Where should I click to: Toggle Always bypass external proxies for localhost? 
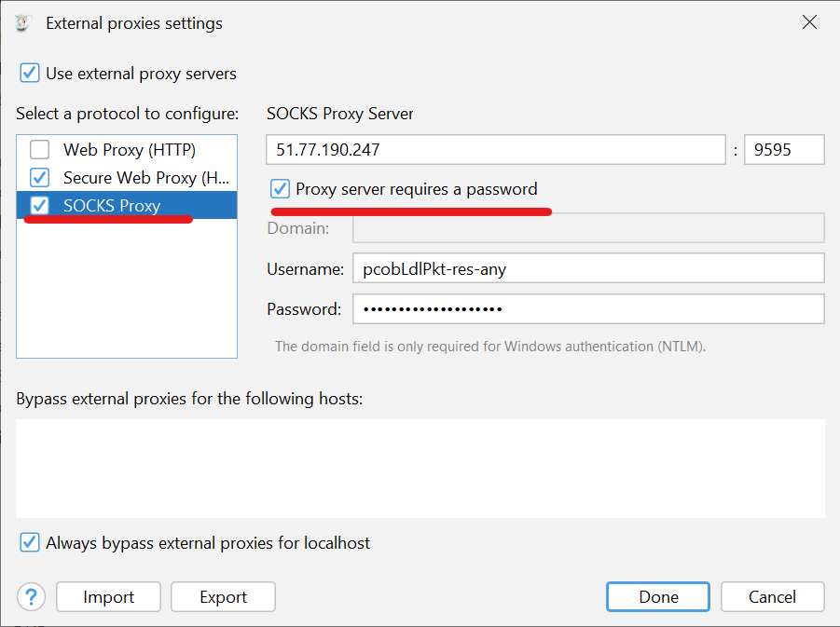pos(30,542)
